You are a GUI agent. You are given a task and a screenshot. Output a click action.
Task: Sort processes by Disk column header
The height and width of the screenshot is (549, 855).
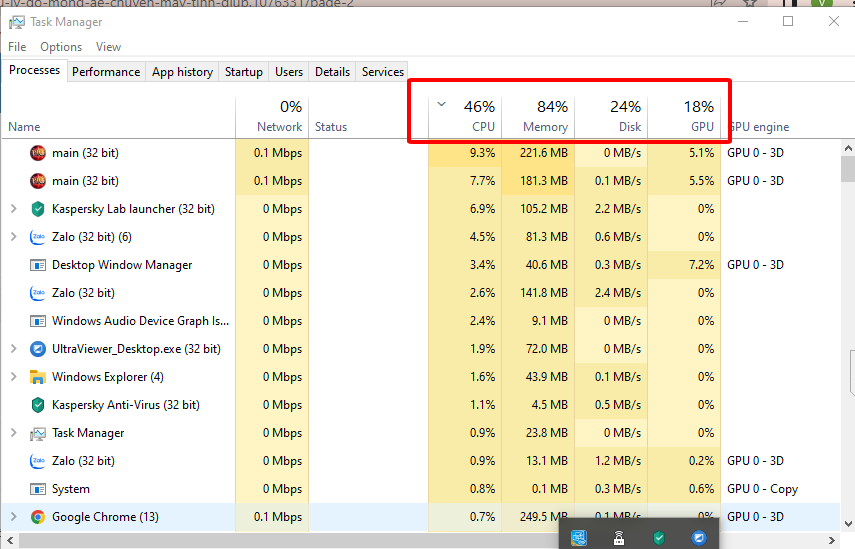pyautogui.click(x=613, y=117)
